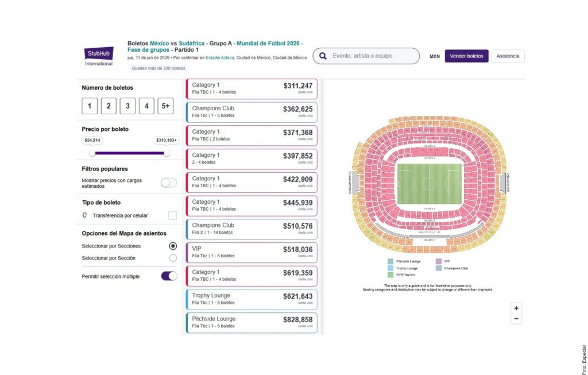Check the Transferencia por celular checkbox

(x=172, y=215)
